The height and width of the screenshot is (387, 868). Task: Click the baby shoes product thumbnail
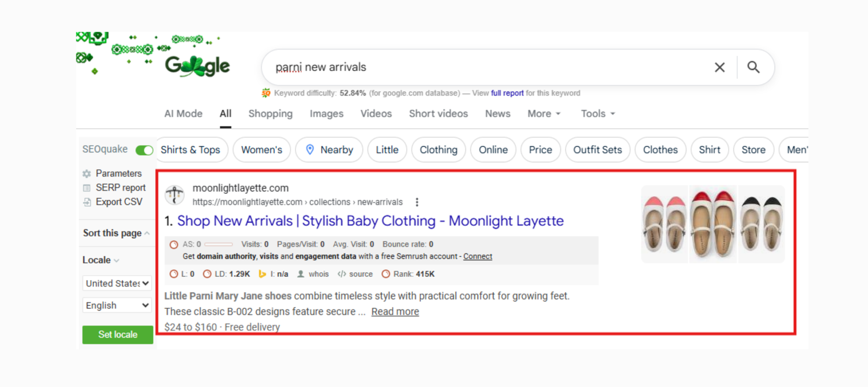coord(712,224)
